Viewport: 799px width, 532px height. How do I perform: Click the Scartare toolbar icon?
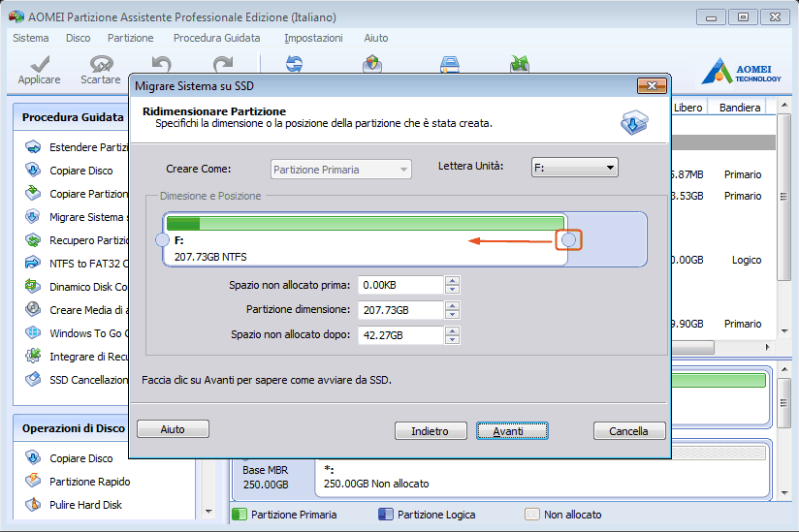101,64
